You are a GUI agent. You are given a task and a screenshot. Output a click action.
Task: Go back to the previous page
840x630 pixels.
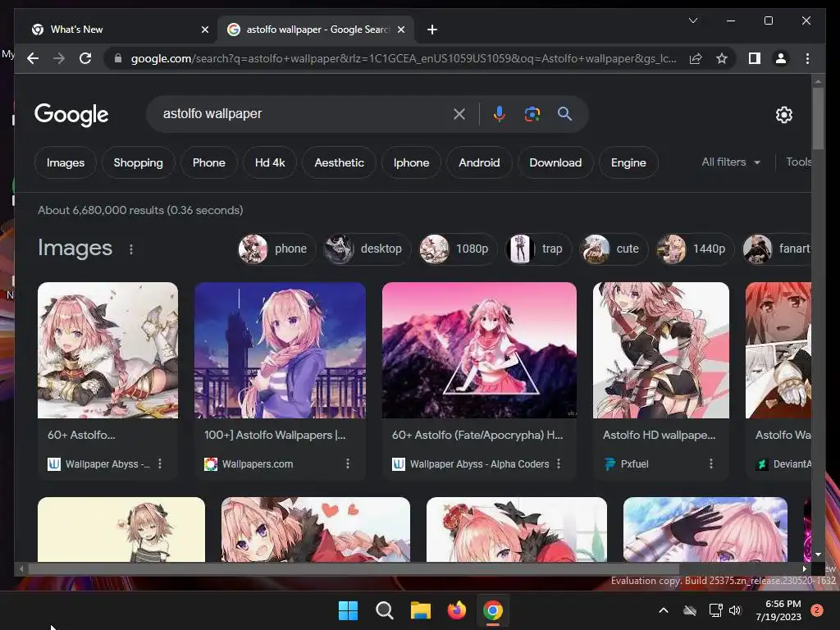point(33,58)
